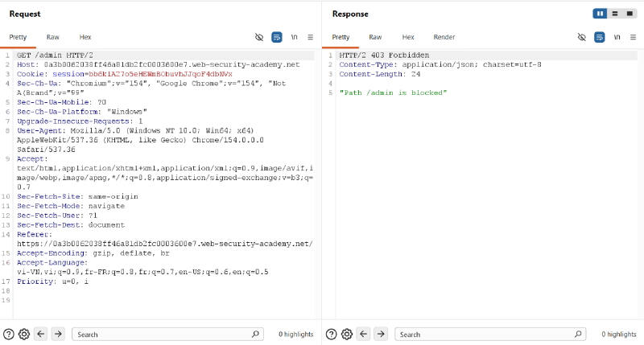This screenshot has height=345, width=644.
Task: Open the Response Hex tab
Action: 408,37
